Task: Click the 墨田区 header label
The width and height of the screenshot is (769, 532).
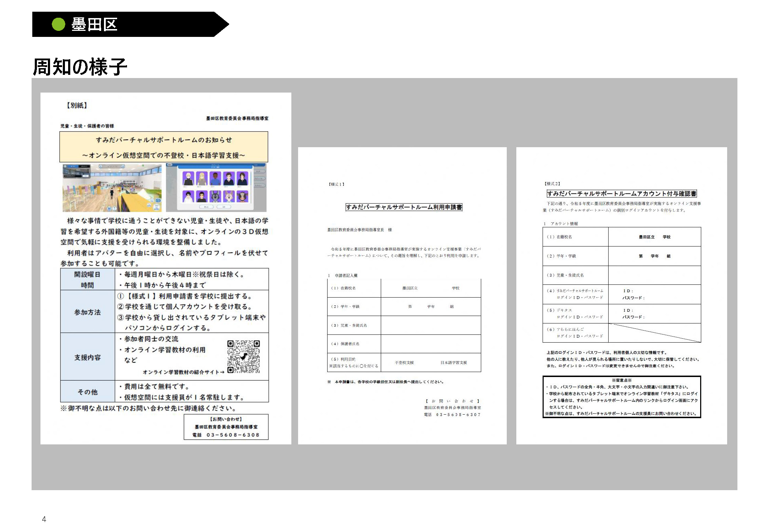Action: 94,24
